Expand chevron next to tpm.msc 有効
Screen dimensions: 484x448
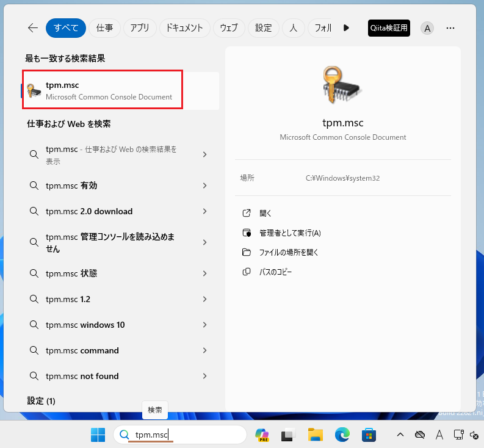[x=204, y=186]
